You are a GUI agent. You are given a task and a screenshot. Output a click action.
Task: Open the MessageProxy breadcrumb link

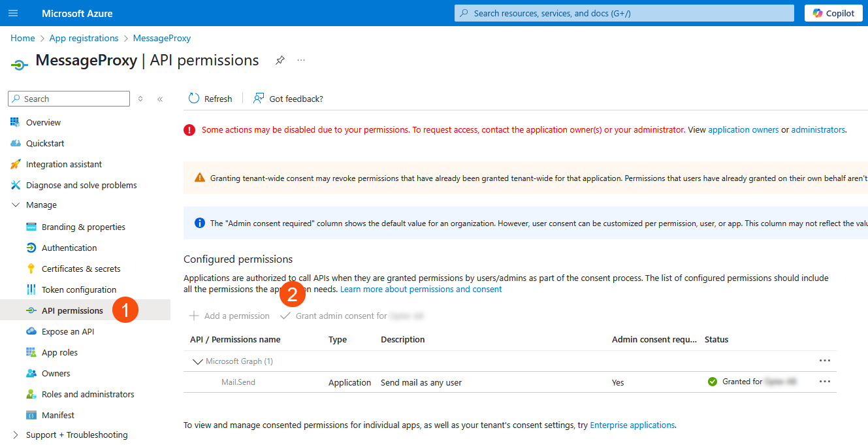162,38
